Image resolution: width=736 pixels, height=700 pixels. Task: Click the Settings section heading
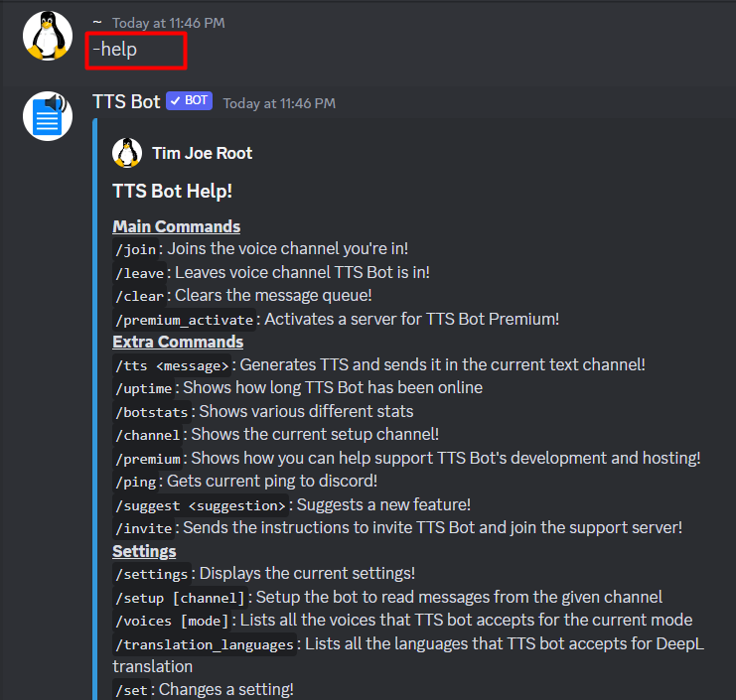coord(144,551)
